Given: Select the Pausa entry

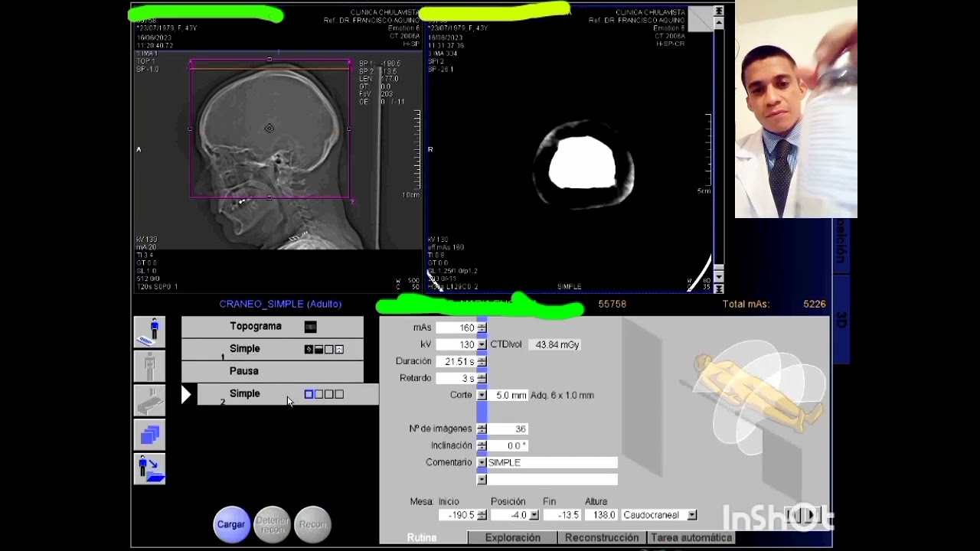Looking at the screenshot, I should click(x=273, y=371).
